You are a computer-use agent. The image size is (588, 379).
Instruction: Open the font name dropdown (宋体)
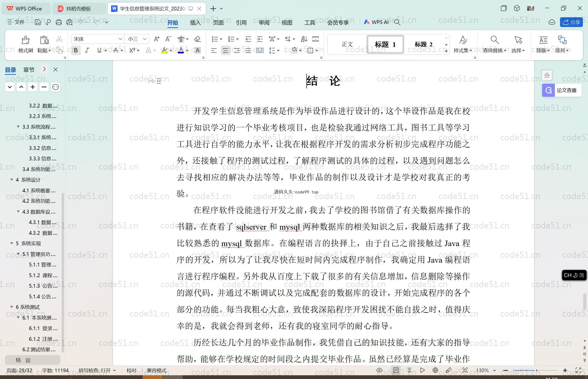pos(120,39)
